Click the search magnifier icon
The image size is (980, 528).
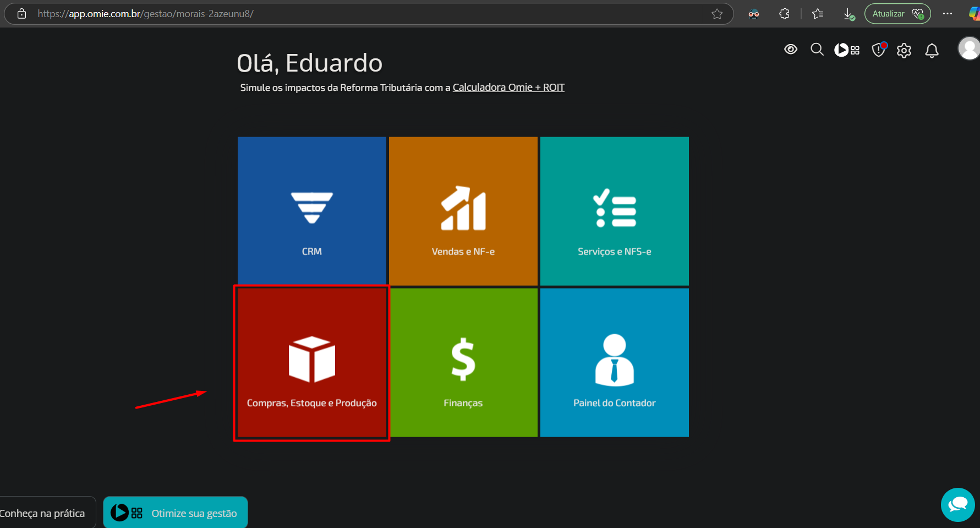click(817, 50)
